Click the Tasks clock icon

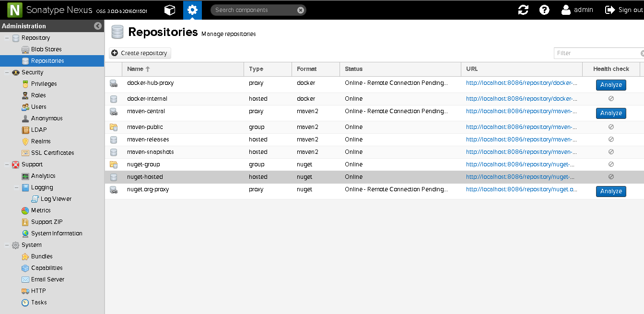(x=25, y=302)
